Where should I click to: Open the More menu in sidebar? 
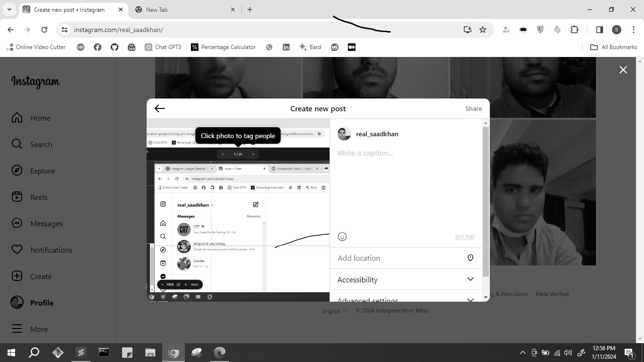[30, 329]
